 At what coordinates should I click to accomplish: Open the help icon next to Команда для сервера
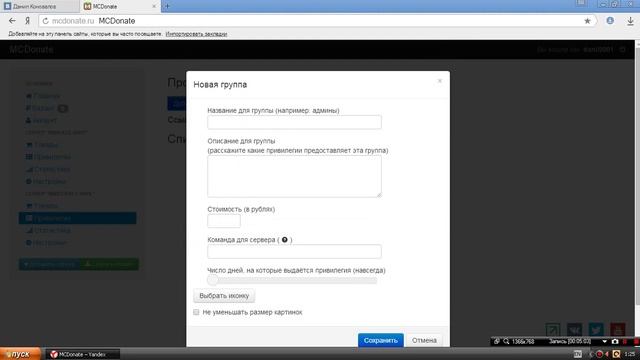pos(284,240)
